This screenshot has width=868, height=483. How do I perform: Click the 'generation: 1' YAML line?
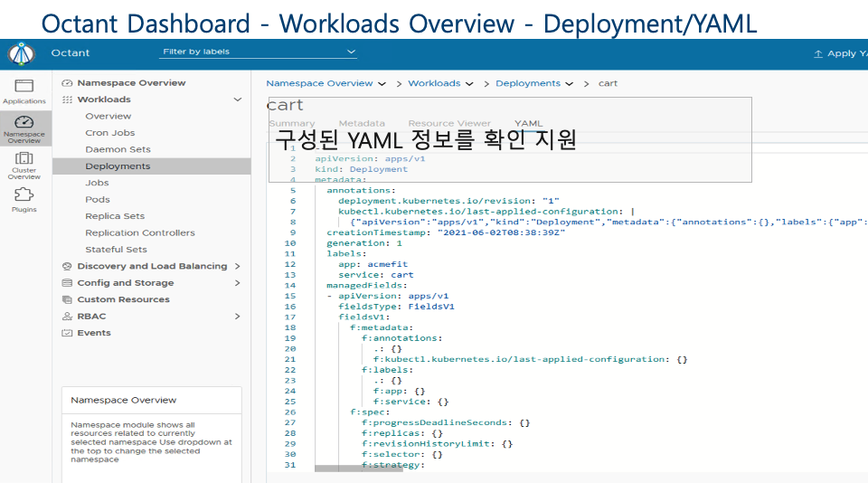[364, 243]
